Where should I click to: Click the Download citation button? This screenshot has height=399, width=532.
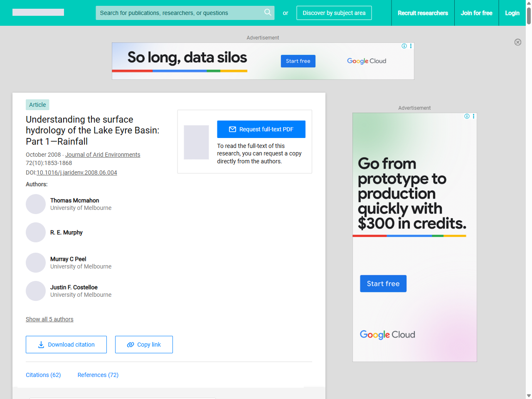(x=66, y=345)
